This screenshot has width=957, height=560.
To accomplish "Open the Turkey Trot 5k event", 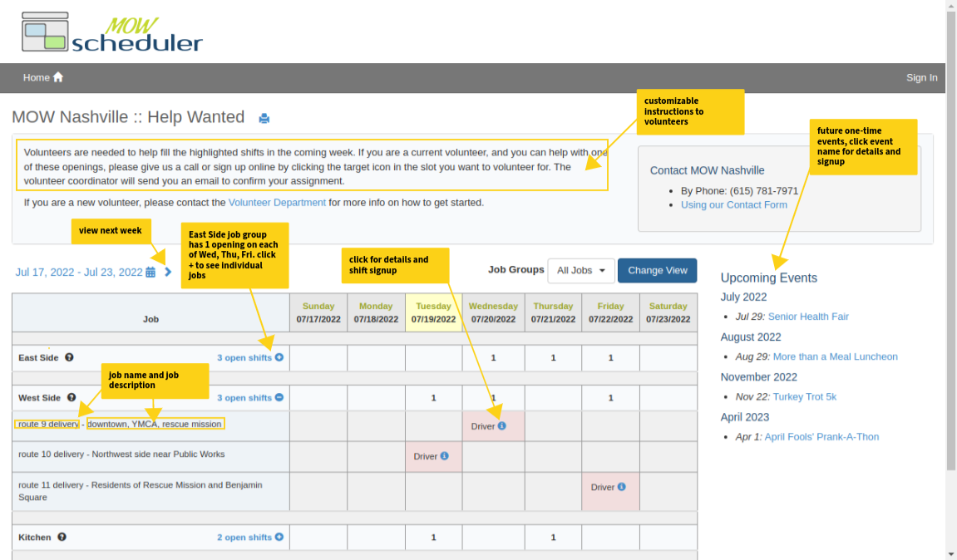I will pos(804,397).
